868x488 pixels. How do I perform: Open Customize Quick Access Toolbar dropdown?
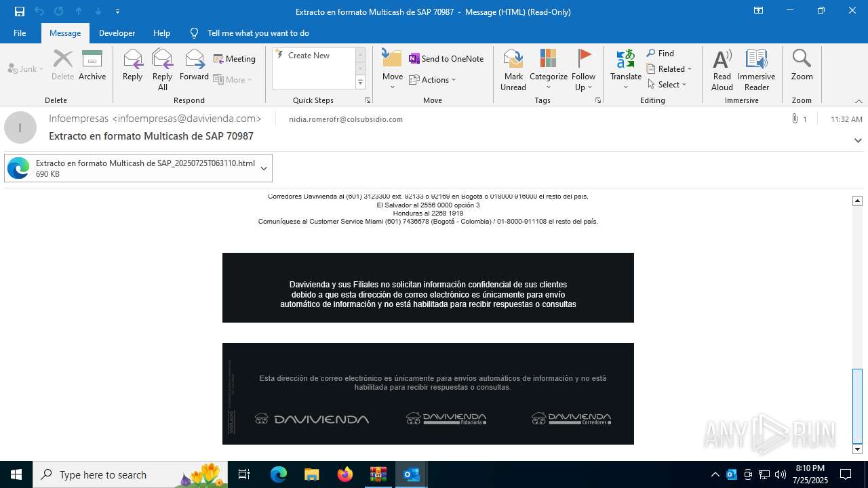pos(118,12)
